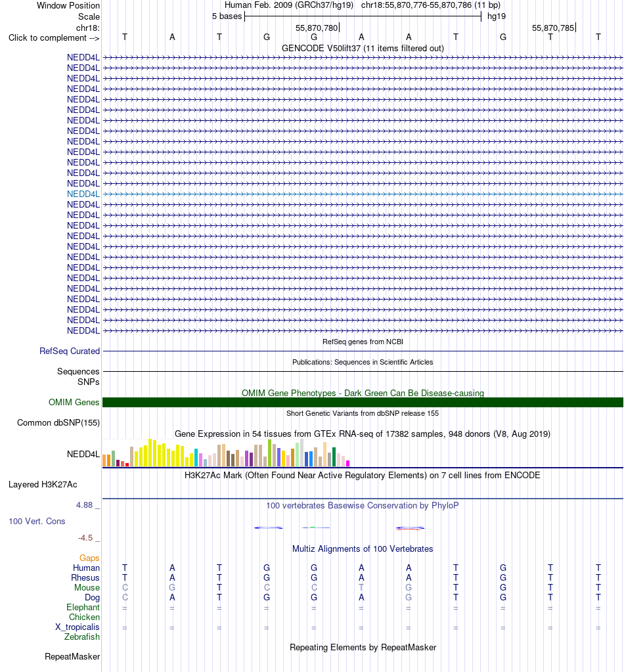The image size is (624, 672).
Task: Click the 'chr18:' ruler label
Action: (x=88, y=28)
